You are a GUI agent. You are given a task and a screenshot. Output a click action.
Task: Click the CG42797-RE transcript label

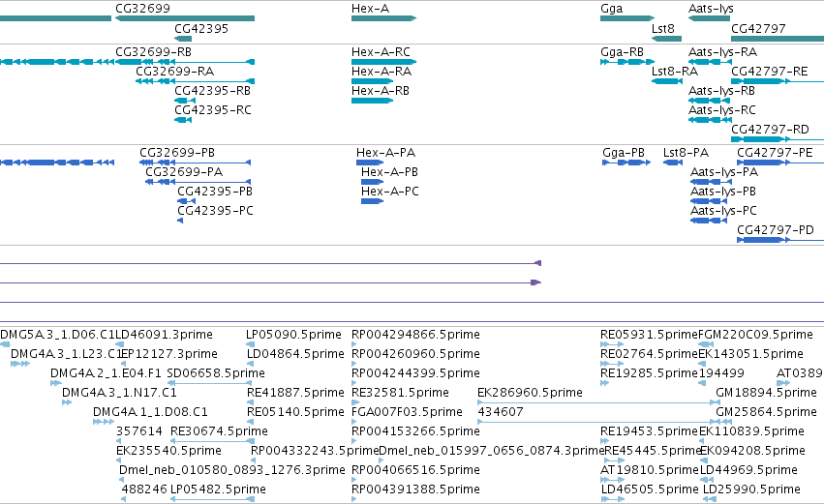(x=770, y=72)
